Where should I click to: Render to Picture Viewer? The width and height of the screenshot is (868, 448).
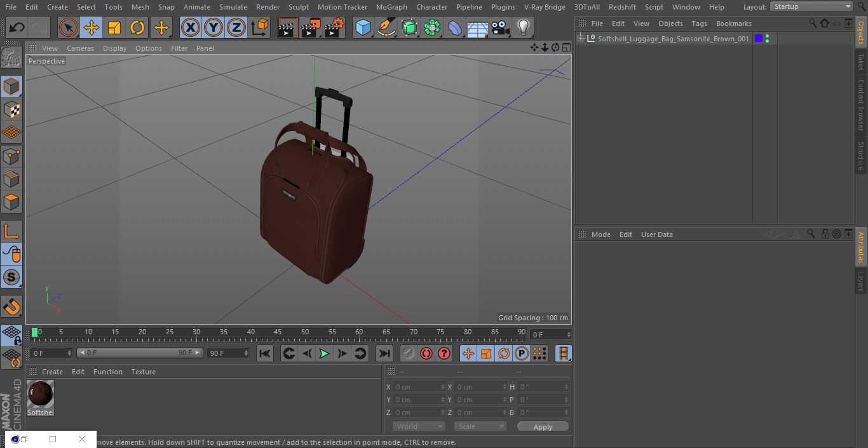point(311,28)
